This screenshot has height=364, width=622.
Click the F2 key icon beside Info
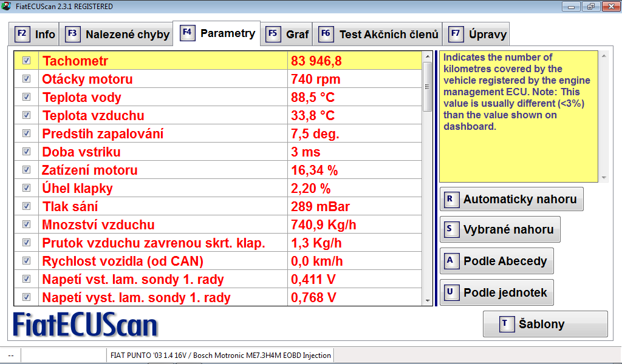[22, 34]
